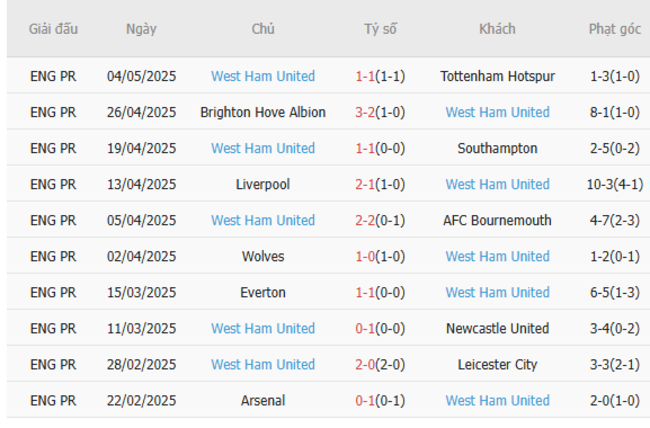Click the Southampton team name

click(x=497, y=148)
